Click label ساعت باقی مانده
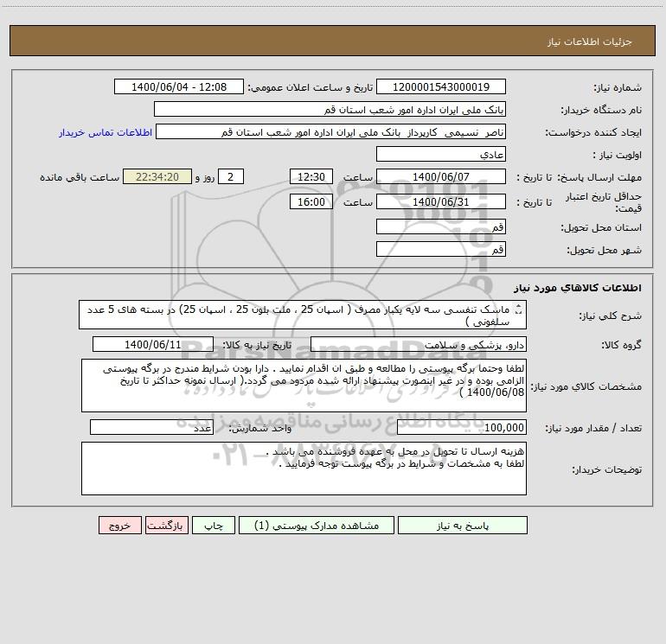This screenshot has width=666, height=644. (80, 177)
